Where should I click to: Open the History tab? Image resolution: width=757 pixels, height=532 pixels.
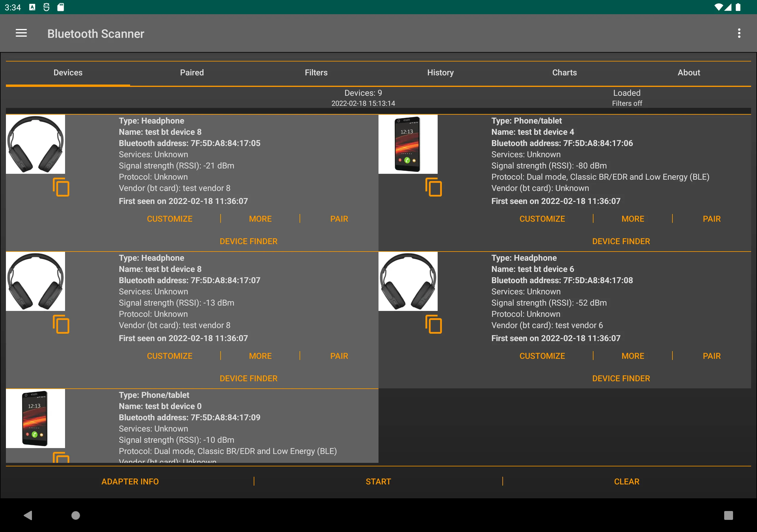[440, 72]
